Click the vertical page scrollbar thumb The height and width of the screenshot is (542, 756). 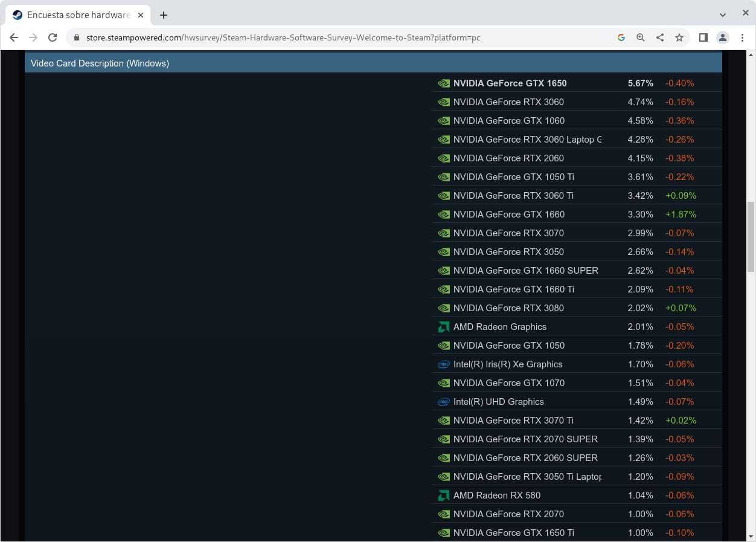(751, 237)
